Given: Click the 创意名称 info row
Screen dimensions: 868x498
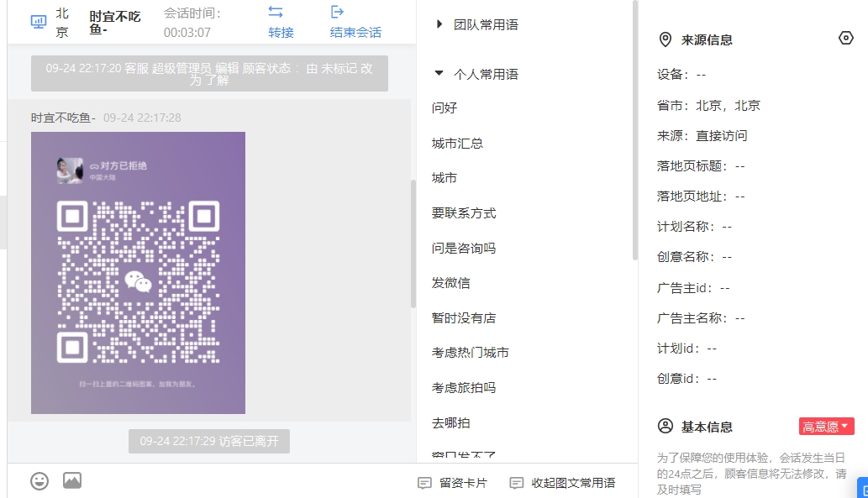Looking at the screenshot, I should [694, 257].
